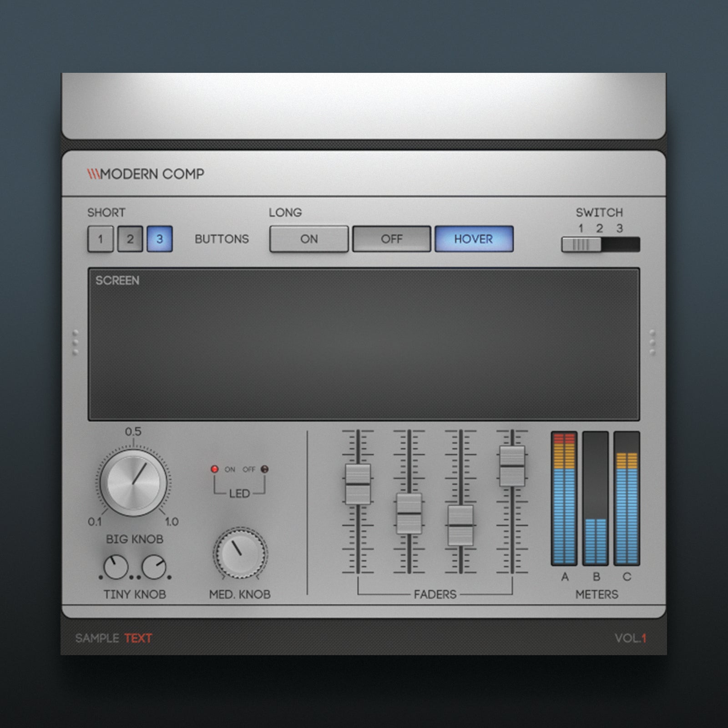Click the left Tiny Knob
This screenshot has width=728, height=728.
tap(116, 567)
